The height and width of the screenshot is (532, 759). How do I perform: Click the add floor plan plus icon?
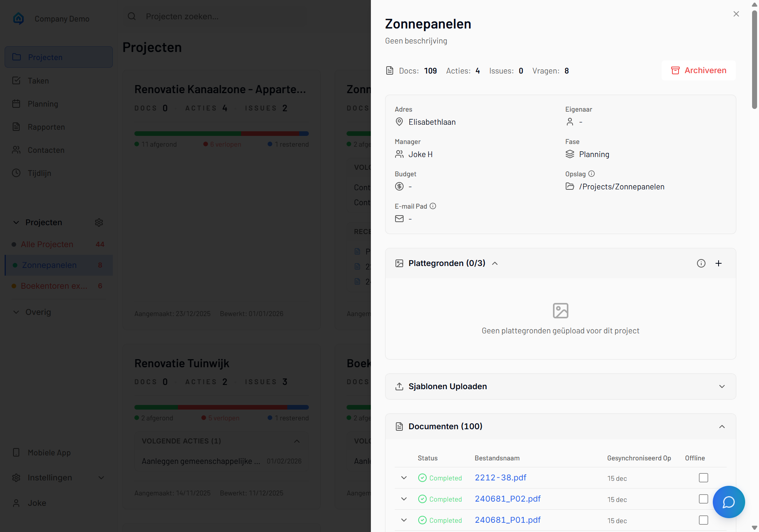click(719, 263)
